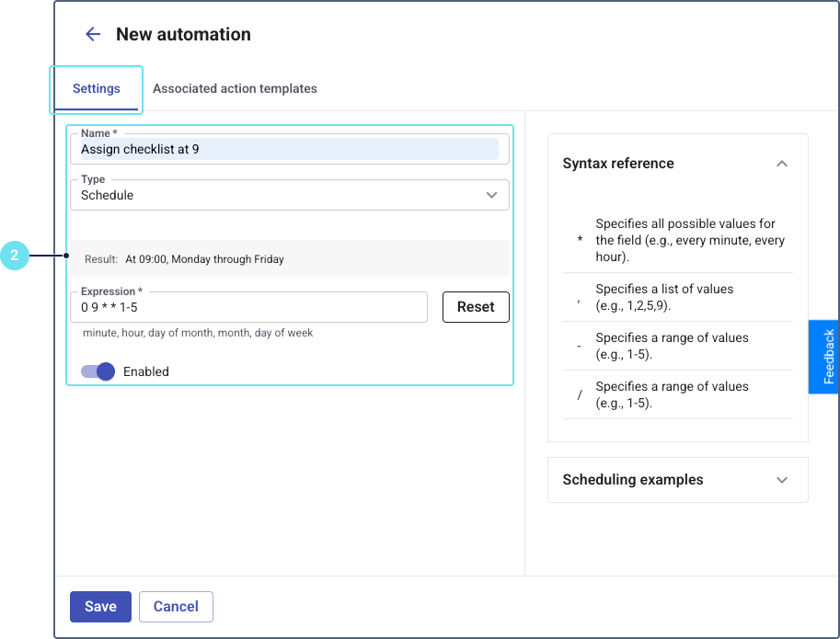840x639 pixels.
Task: Go back using the left arrow icon
Action: point(93,35)
